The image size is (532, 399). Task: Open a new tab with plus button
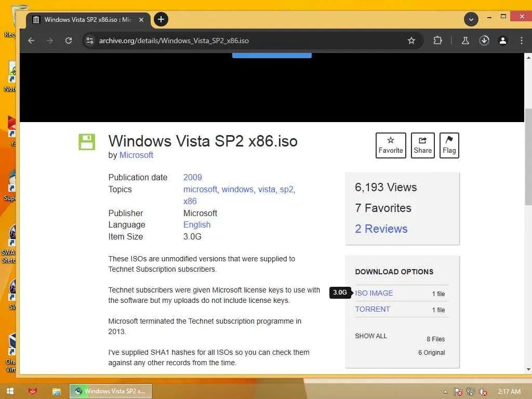pyautogui.click(x=161, y=19)
